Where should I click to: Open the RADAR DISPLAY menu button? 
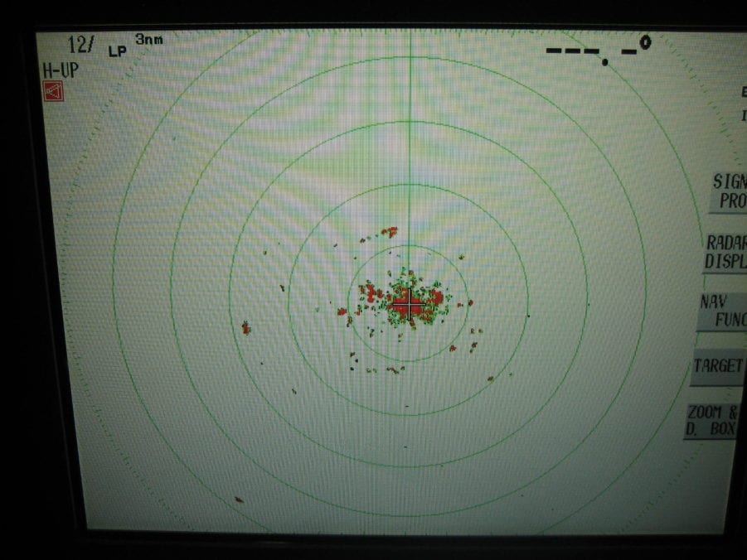click(725, 253)
